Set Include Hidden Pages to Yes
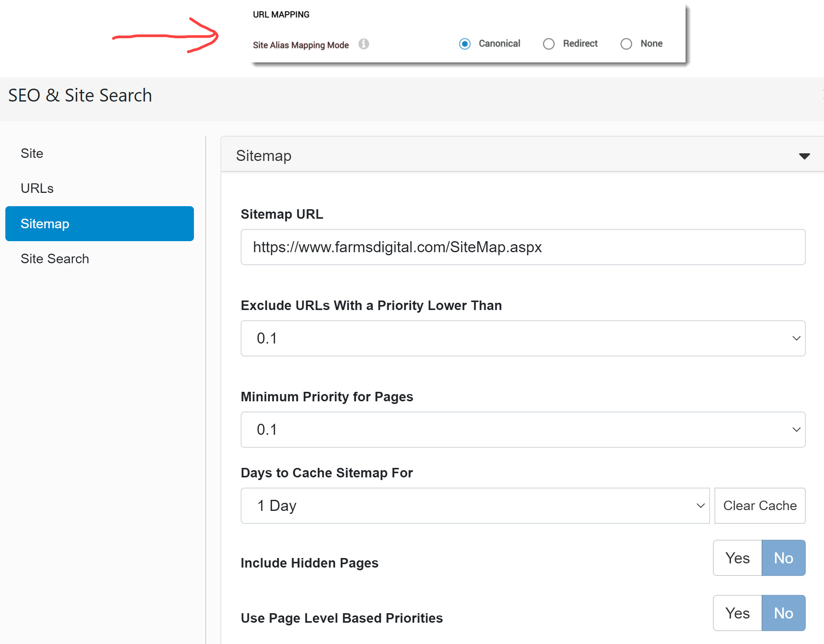The width and height of the screenshot is (824, 644). coord(737,558)
